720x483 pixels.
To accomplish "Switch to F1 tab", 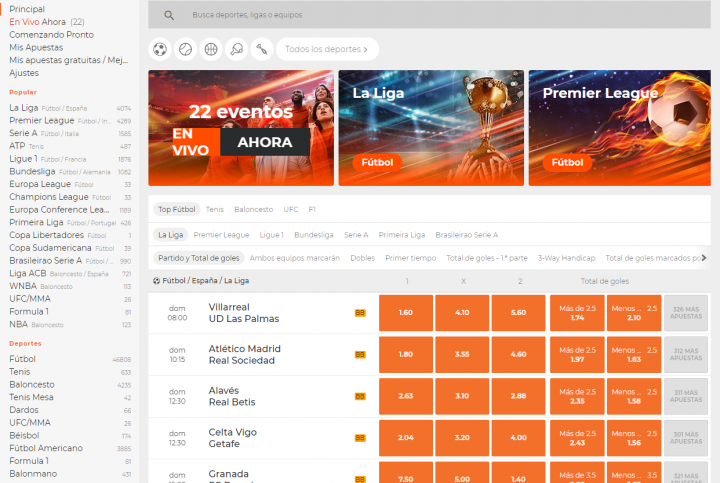I will click(312, 209).
